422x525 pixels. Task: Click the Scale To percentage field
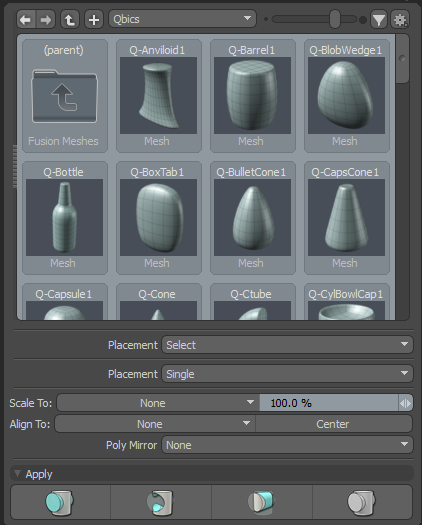click(329, 403)
